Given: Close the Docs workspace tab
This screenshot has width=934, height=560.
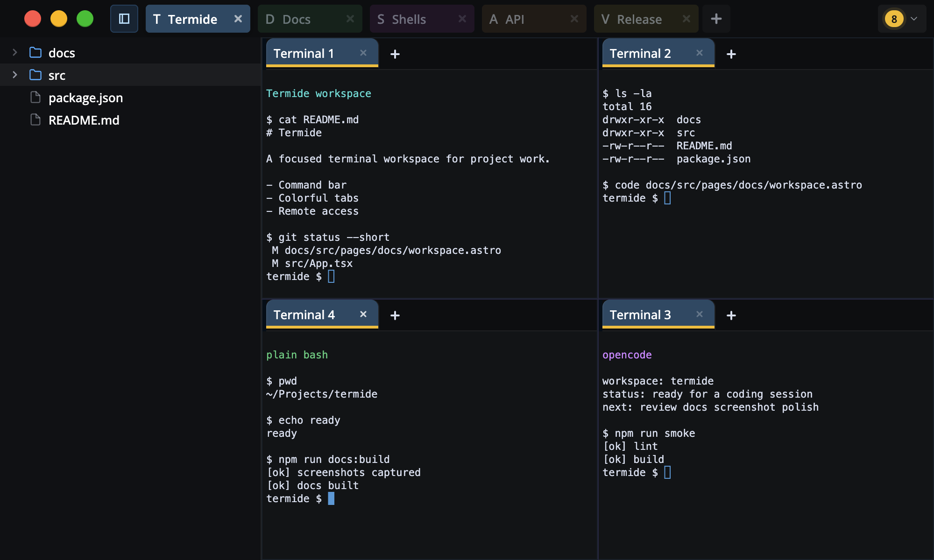Looking at the screenshot, I should (350, 19).
